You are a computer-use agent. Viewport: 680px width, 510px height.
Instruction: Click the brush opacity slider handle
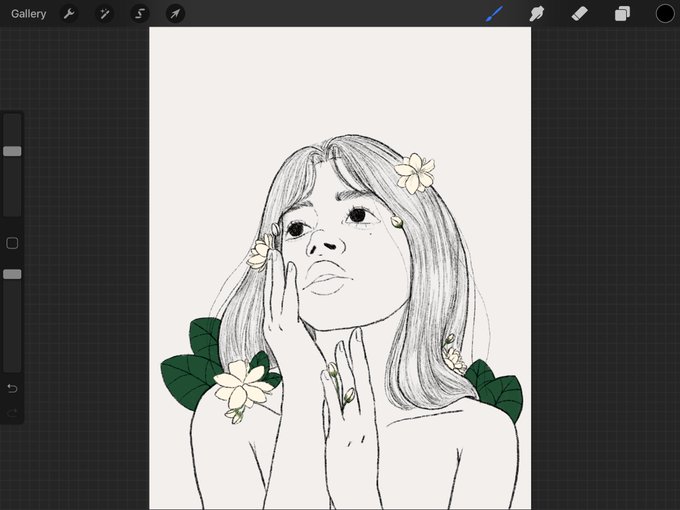12,274
